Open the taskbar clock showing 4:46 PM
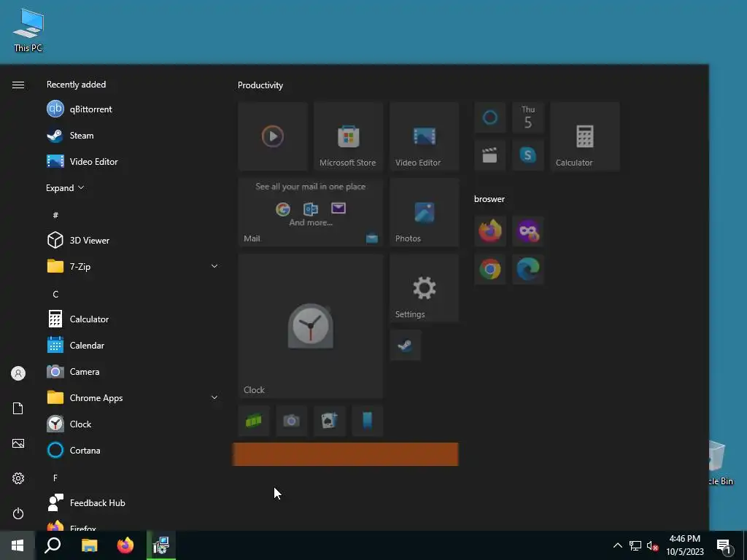Image resolution: width=747 pixels, height=560 pixels. point(684,545)
